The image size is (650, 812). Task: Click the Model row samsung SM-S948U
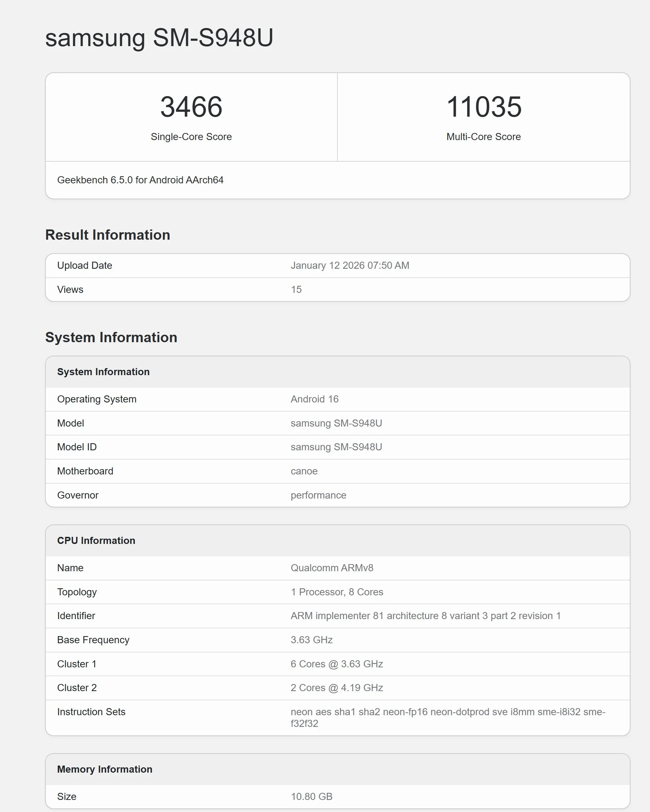coord(336,423)
